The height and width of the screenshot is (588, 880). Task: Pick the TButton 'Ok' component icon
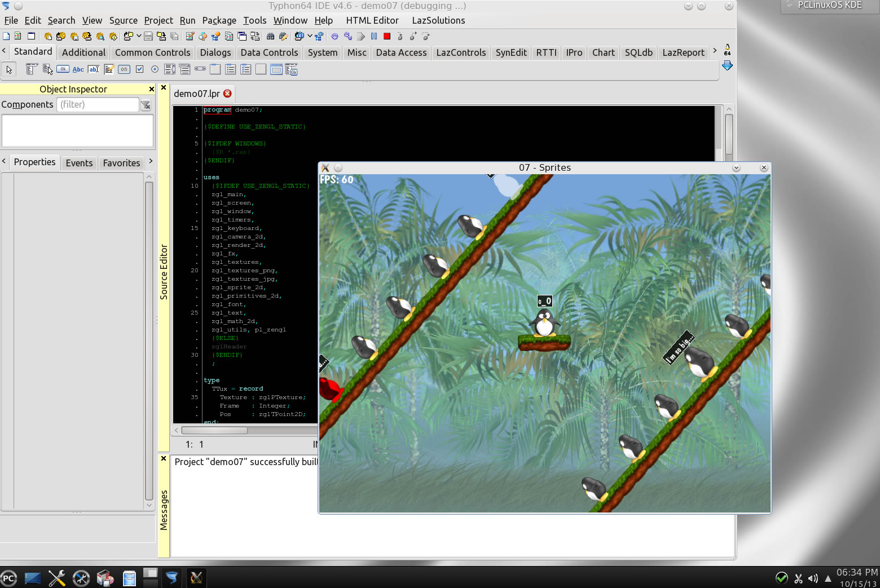[63, 69]
